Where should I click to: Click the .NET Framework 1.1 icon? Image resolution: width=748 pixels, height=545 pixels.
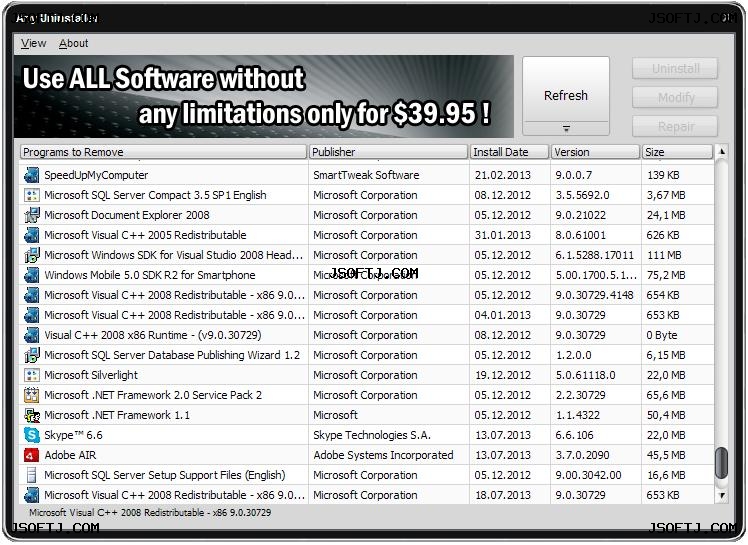(x=31, y=415)
